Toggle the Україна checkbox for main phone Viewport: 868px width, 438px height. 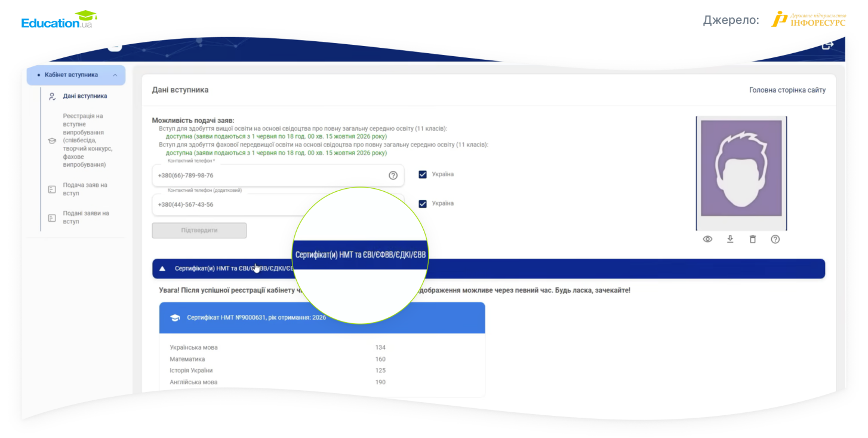423,174
